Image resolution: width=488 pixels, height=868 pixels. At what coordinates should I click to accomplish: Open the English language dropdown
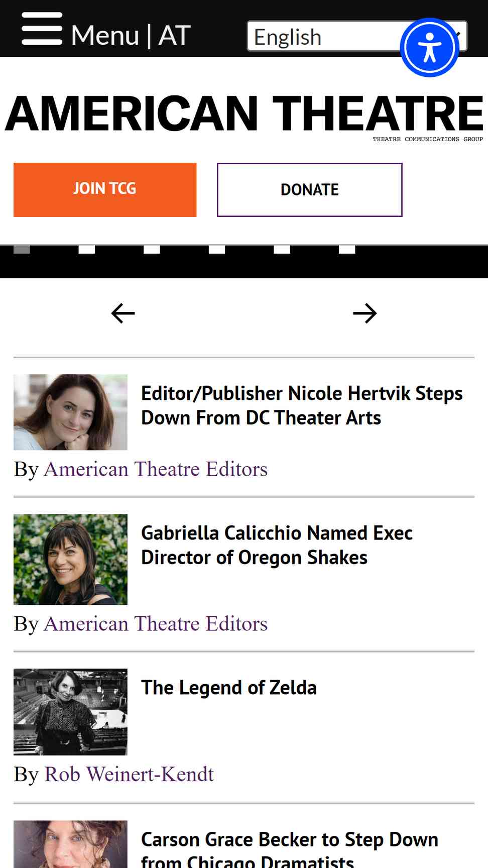point(357,36)
